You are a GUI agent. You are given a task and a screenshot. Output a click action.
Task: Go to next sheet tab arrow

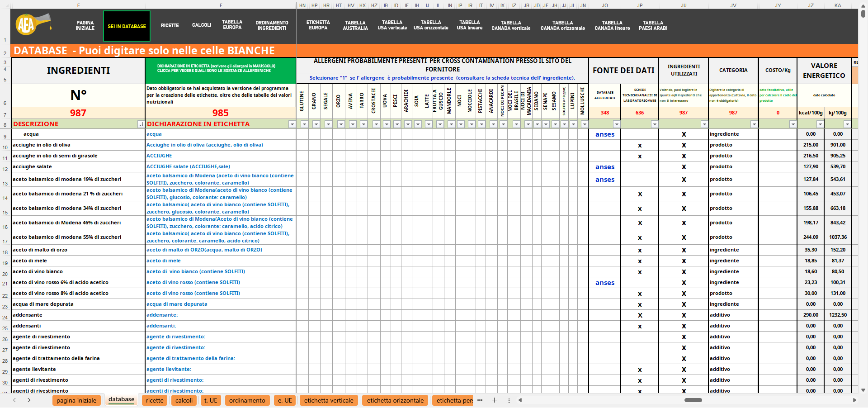click(x=29, y=400)
